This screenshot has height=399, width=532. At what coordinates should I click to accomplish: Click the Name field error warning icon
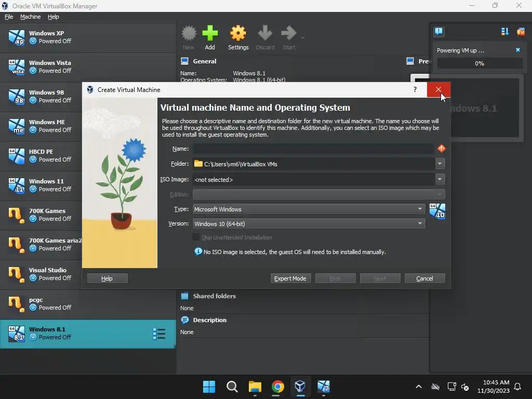click(x=441, y=149)
